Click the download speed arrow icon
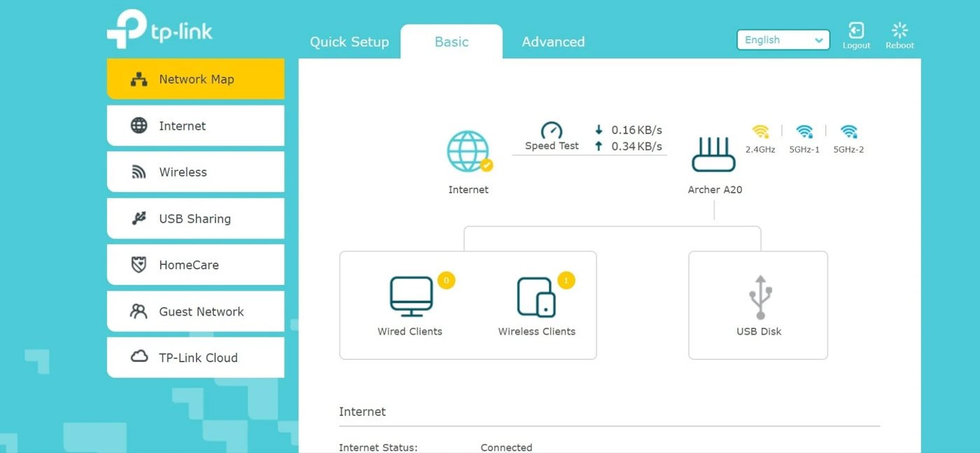The image size is (980, 453). pos(598,130)
